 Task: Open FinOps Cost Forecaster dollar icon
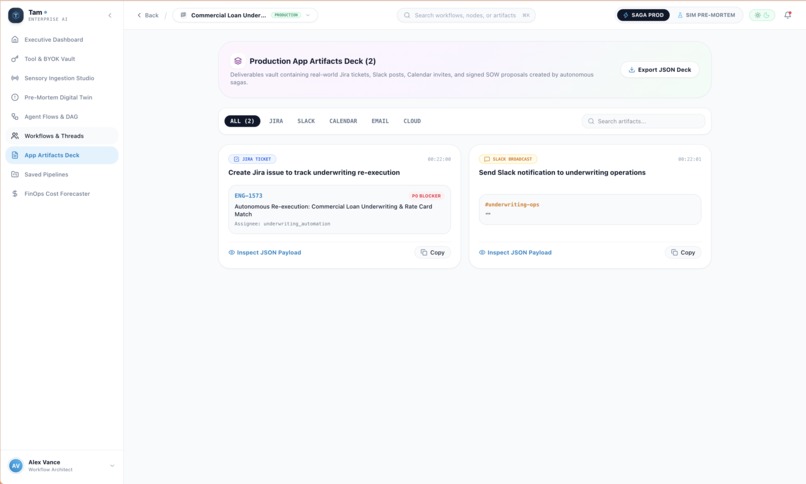(x=15, y=194)
